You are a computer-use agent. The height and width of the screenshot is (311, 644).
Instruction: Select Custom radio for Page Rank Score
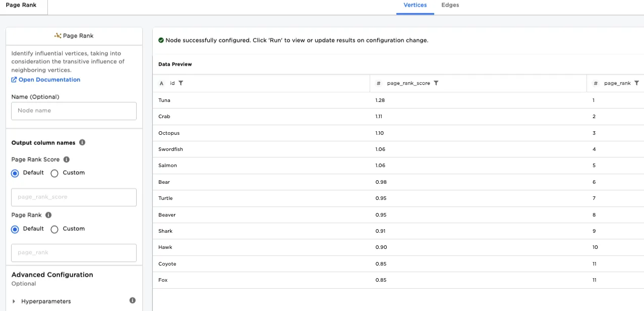[55, 173]
